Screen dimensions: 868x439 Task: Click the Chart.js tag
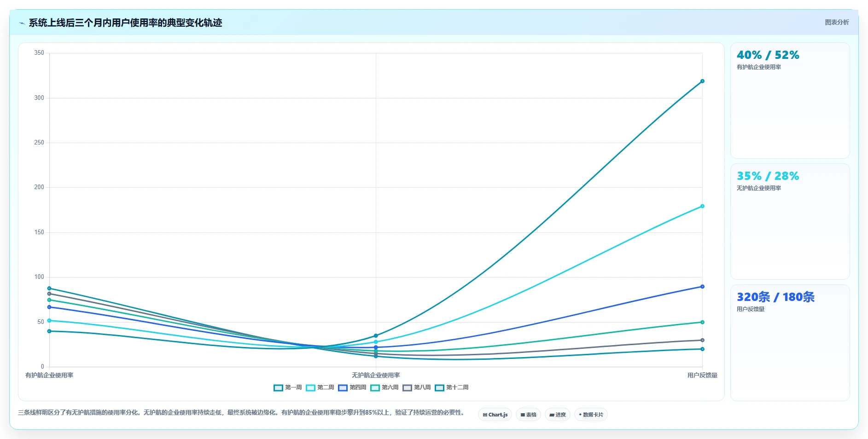495,415
